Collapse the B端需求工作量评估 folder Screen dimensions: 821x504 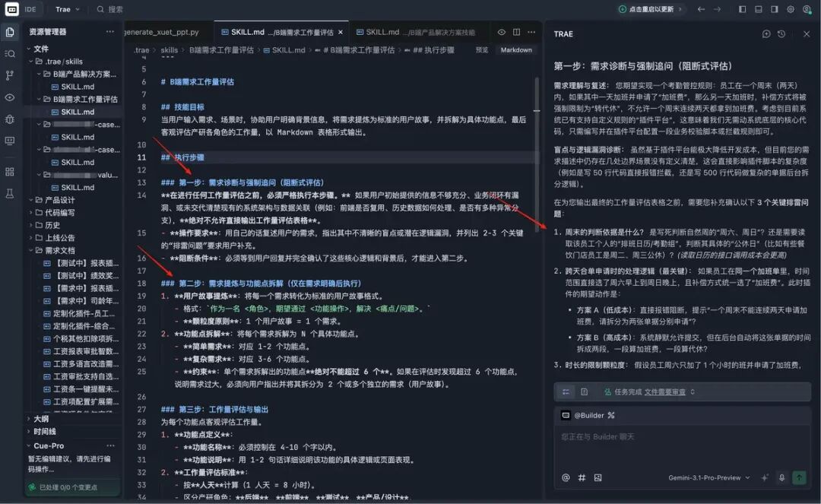39,99
